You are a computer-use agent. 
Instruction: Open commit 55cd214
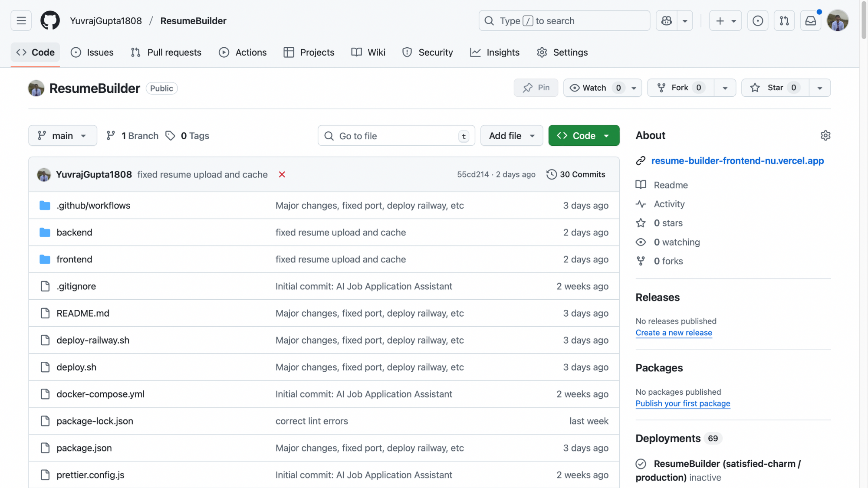pos(473,174)
